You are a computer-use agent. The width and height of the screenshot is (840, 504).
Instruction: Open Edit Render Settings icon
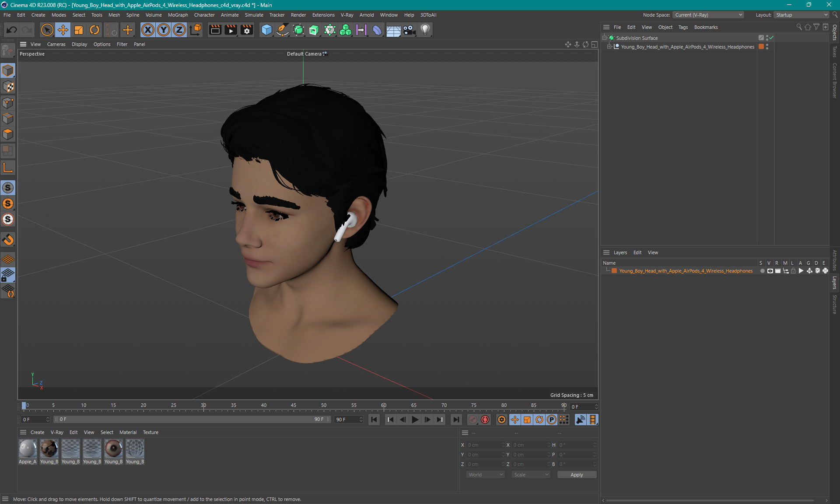coord(247,30)
